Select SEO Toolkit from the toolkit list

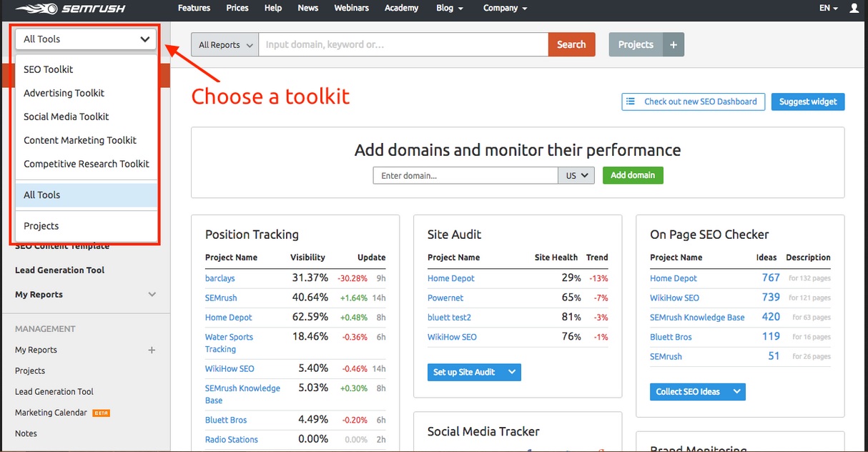(48, 69)
